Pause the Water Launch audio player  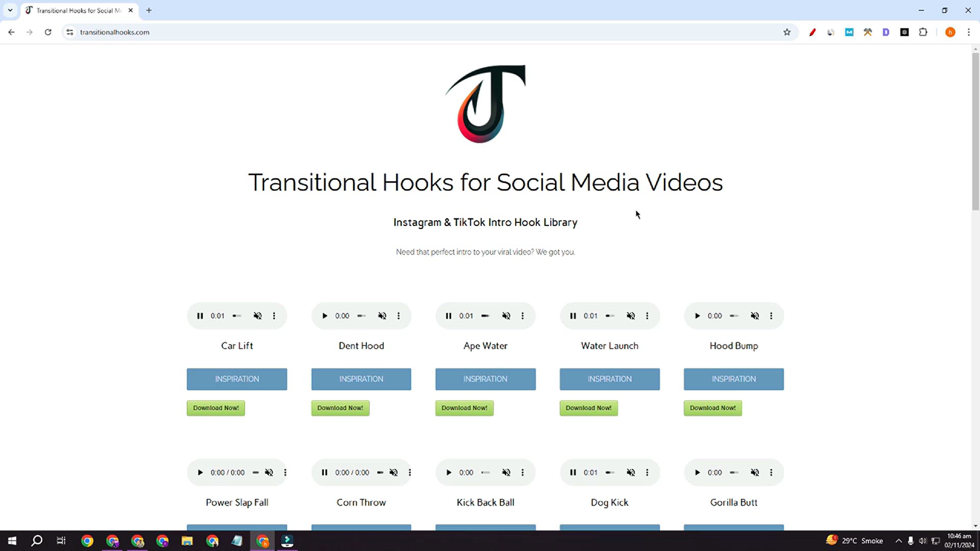[x=573, y=316]
